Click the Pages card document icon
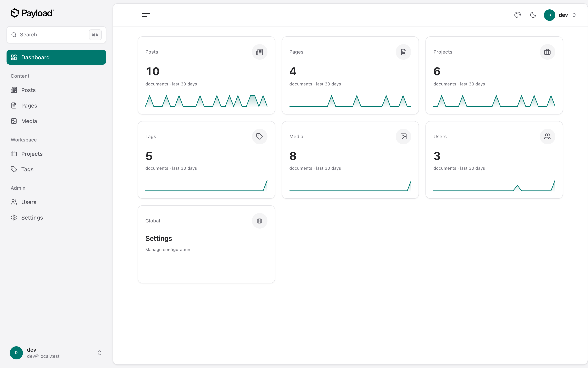 coord(403,52)
